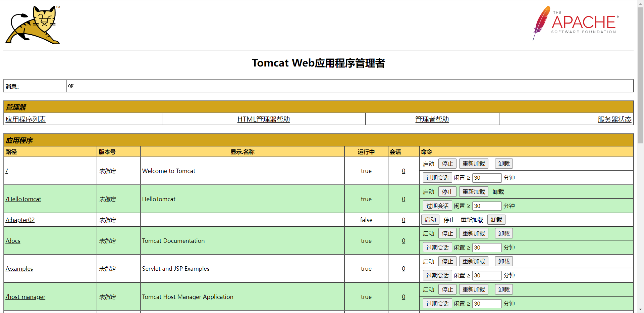Click the scrollbar down arrow
644x313 pixels.
pos(640,310)
